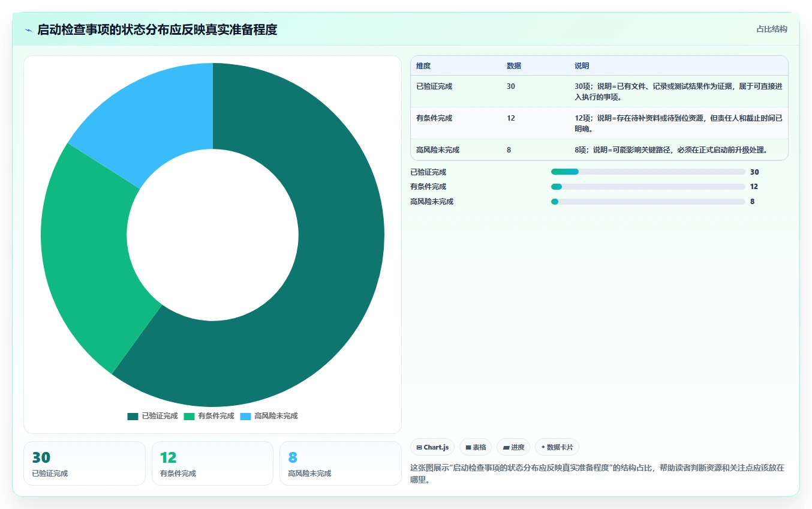
Task: Click the chart title 启动检查事项的状态分布
Action: (157, 29)
